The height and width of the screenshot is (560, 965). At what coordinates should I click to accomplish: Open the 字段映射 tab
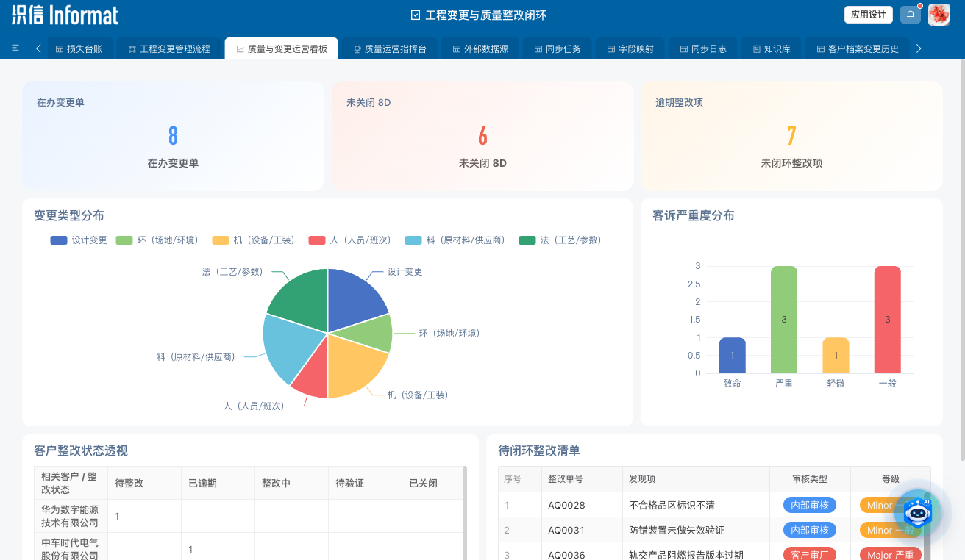[630, 49]
